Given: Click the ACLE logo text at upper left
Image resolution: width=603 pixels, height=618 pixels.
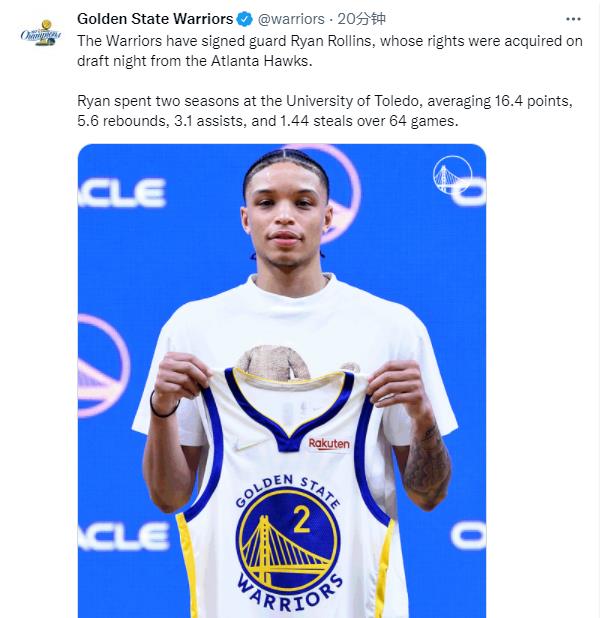Looking at the screenshot, I should [x=120, y=192].
